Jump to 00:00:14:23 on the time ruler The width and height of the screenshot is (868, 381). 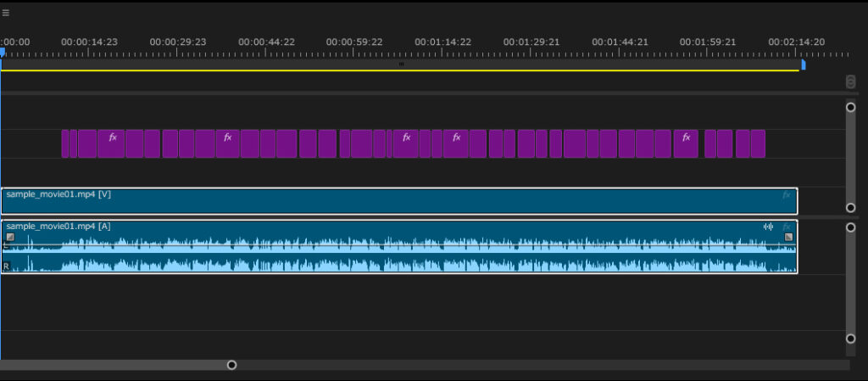[89, 42]
